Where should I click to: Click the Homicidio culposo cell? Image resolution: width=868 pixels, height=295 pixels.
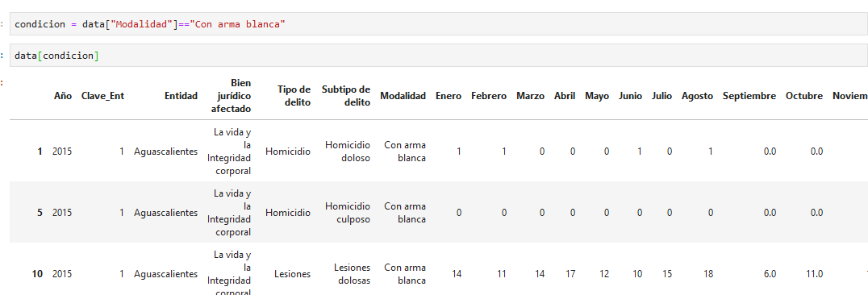click(x=348, y=213)
